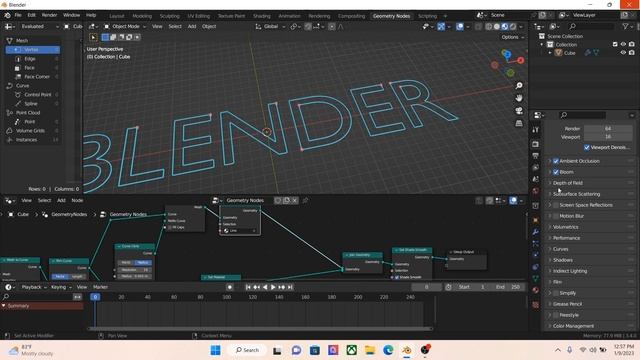The image size is (640, 360).
Task: Open the viewport Options button
Action: tap(512, 37)
